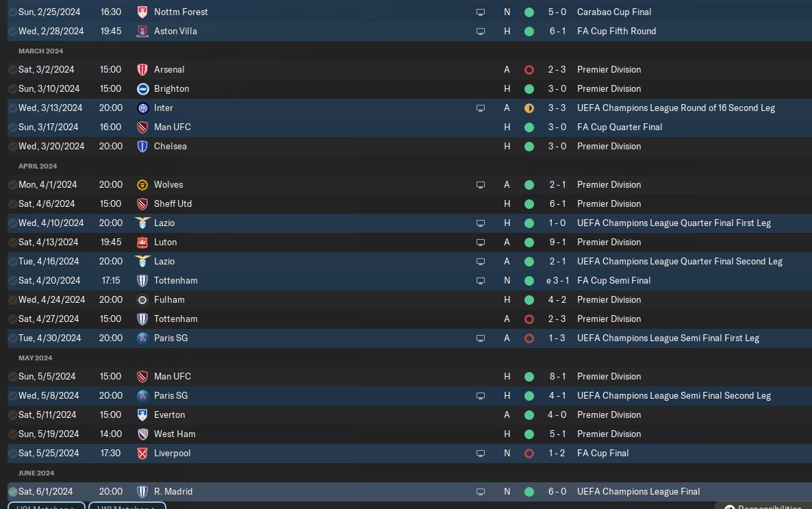
Task: Click the orange draw indicator for Inter match
Action: pos(529,108)
